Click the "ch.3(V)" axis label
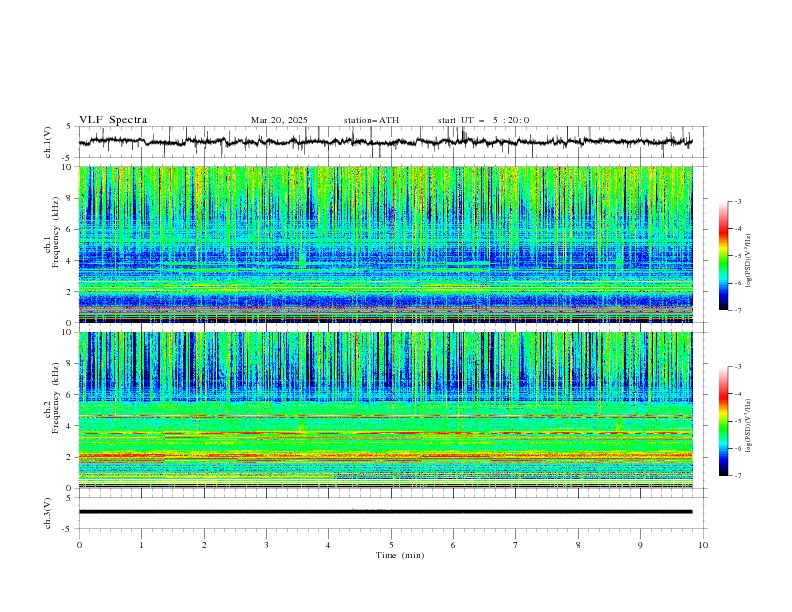This screenshot has height=612, width=792. [48, 513]
